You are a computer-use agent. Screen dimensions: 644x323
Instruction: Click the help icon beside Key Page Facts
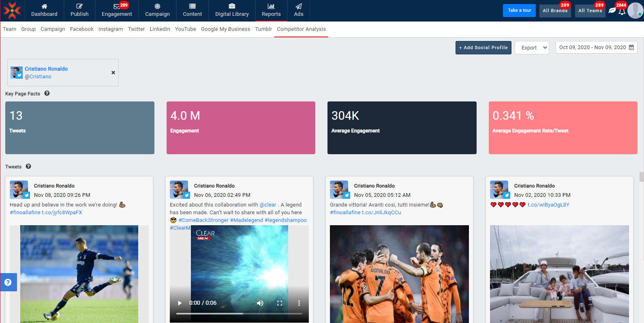47,93
